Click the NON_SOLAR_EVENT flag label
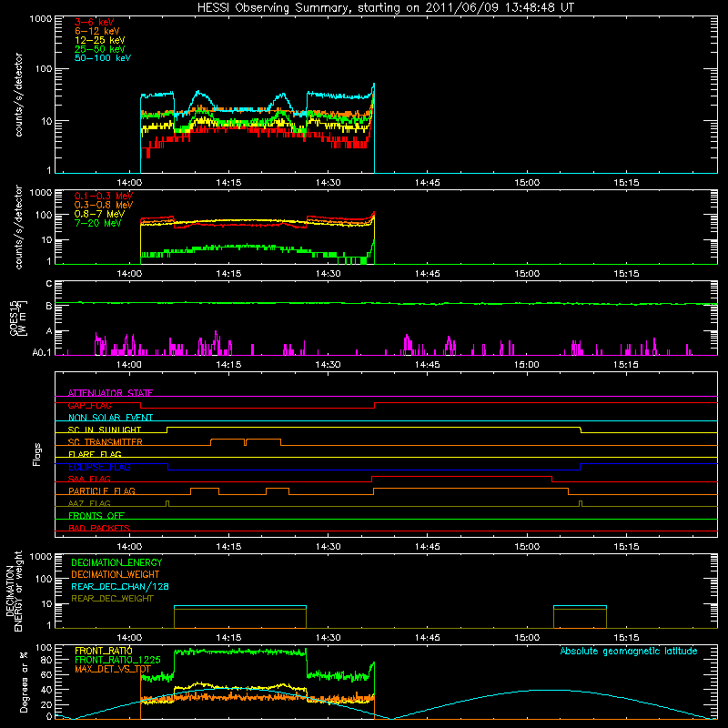This screenshot has width=728, height=728. (x=110, y=418)
